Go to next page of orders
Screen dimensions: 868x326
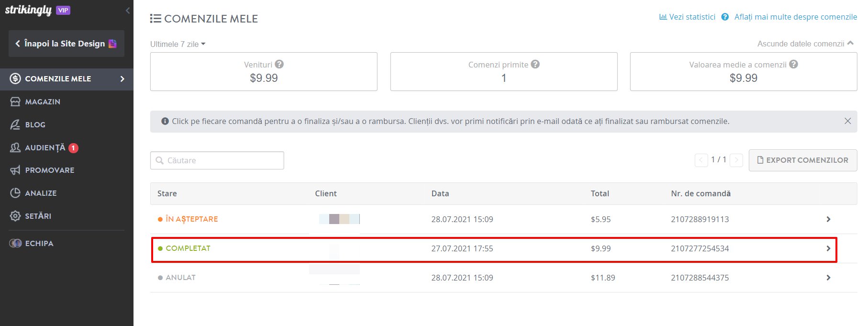click(x=736, y=160)
